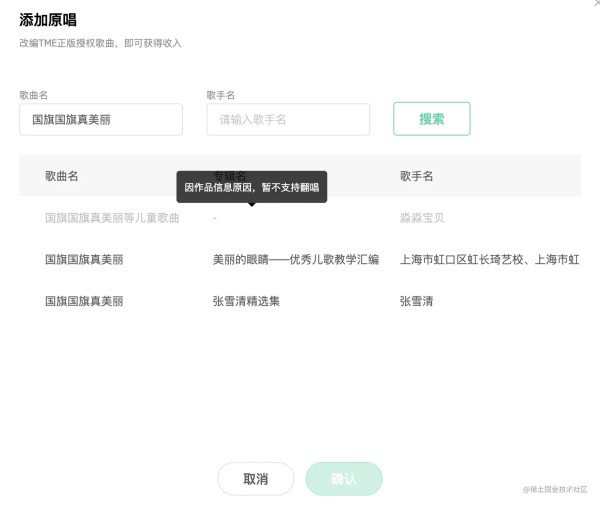Click artist name 张雪清 in the last row
The width and height of the screenshot is (600, 506).
[416, 300]
